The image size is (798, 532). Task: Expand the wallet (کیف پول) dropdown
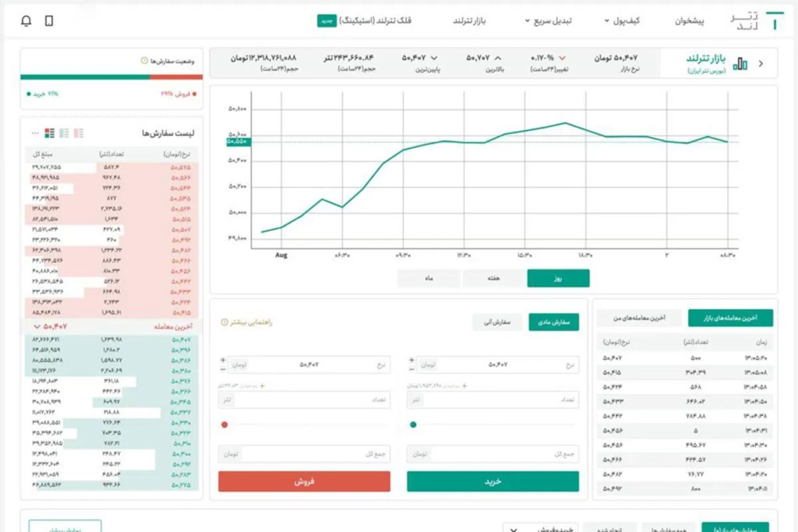pos(621,21)
